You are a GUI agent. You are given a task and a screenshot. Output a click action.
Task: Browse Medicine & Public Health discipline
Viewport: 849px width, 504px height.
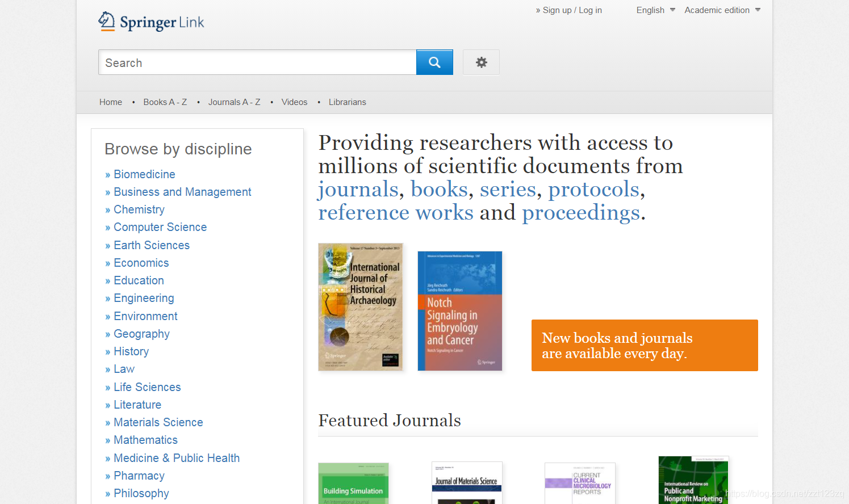click(177, 458)
